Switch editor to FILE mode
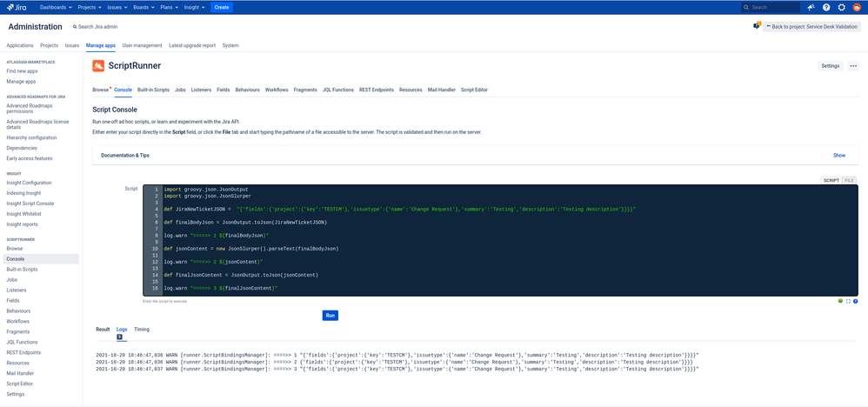This screenshot has width=868, height=407. coord(849,181)
